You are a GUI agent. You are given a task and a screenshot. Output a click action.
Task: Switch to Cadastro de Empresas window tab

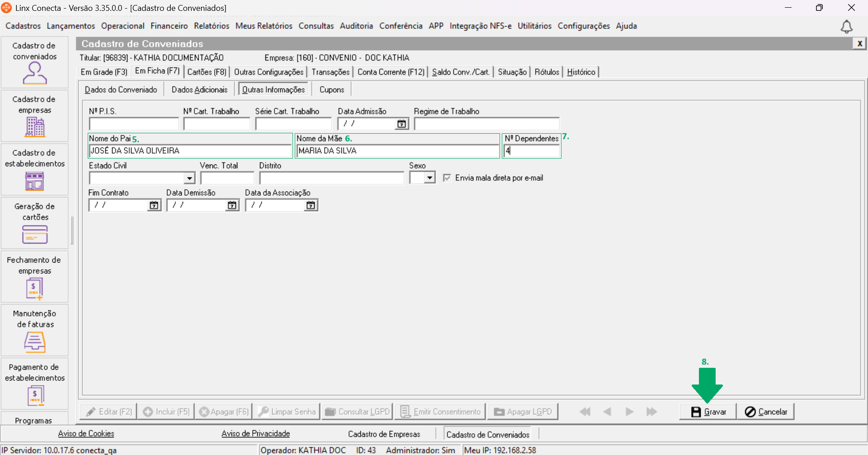click(384, 434)
